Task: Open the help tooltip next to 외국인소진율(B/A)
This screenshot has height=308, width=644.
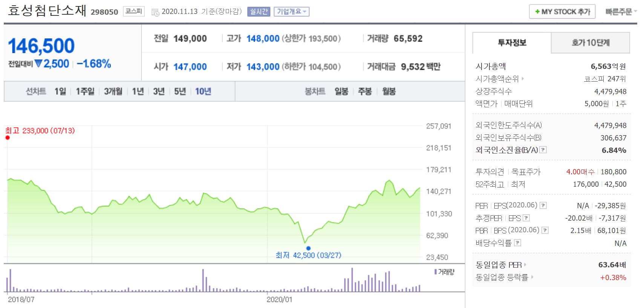Action: (543, 149)
